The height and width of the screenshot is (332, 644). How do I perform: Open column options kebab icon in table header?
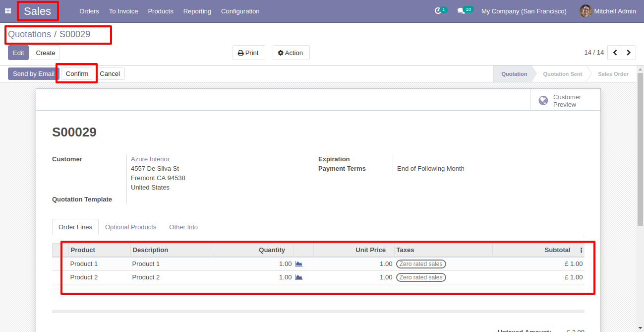[581, 250]
